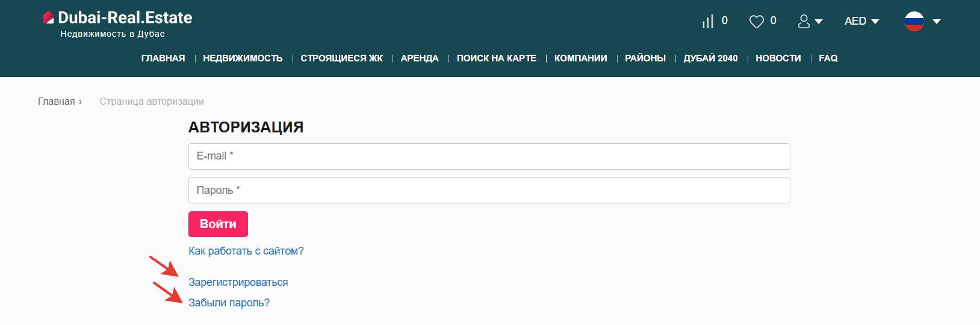
Task: Open the ГЛАВНАЯ menu item
Action: coord(163,58)
